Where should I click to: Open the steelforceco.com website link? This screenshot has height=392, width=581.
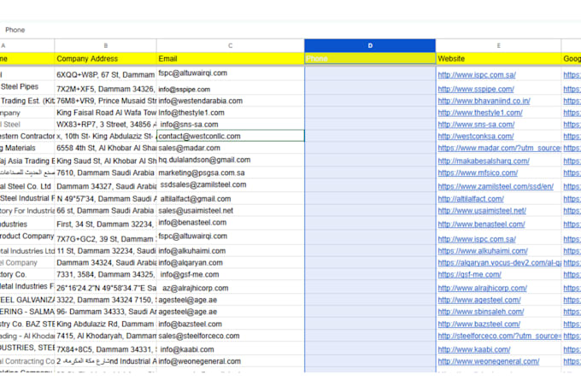pos(499,336)
